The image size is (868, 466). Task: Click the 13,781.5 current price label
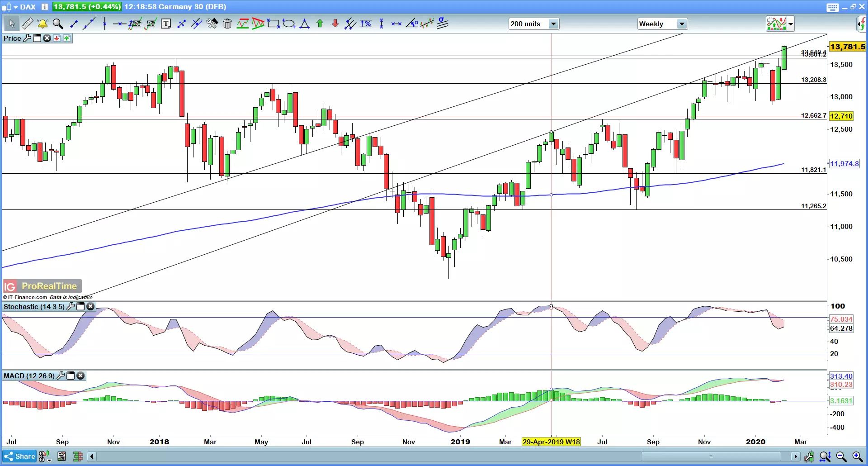(x=848, y=47)
